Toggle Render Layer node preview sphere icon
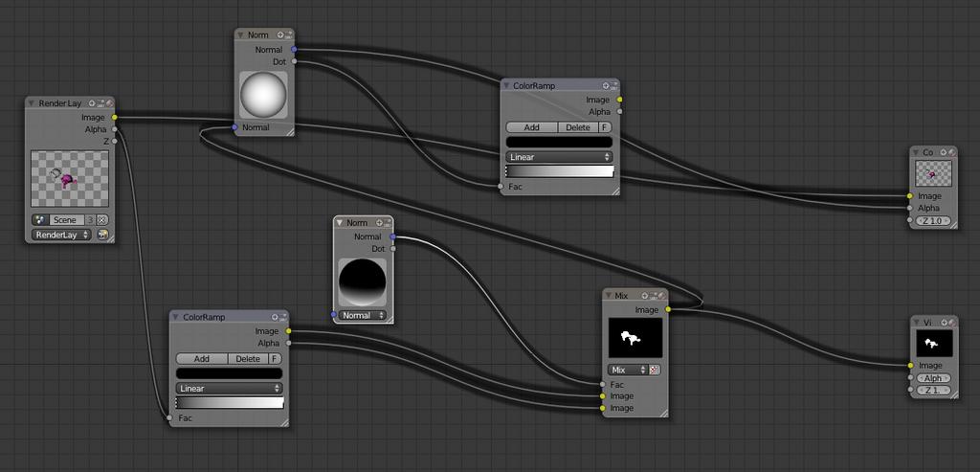Image resolution: width=980 pixels, height=472 pixels. [x=109, y=103]
